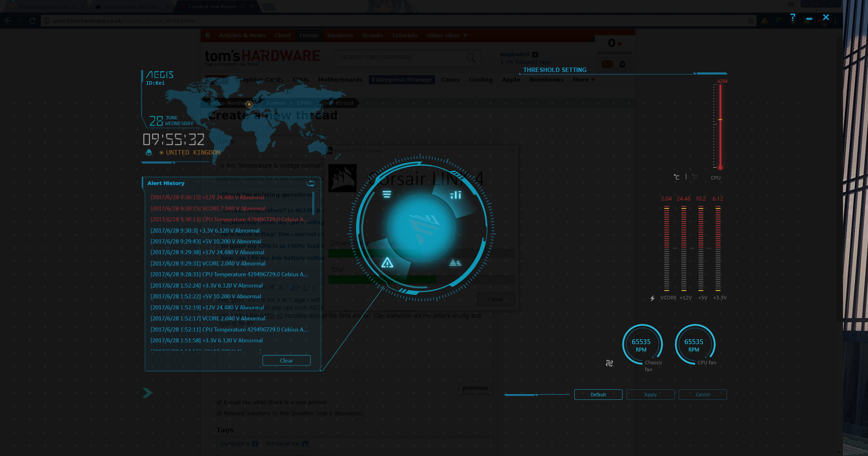Click the location drop icon beside UNITED KINGDOM

click(149, 152)
